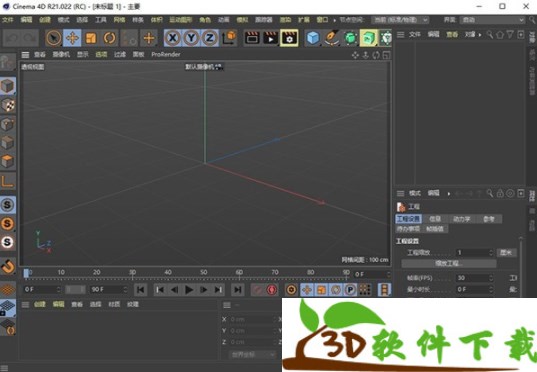Screen dimensions: 537x372
Task: Make object editable in left palette
Action: point(8,62)
